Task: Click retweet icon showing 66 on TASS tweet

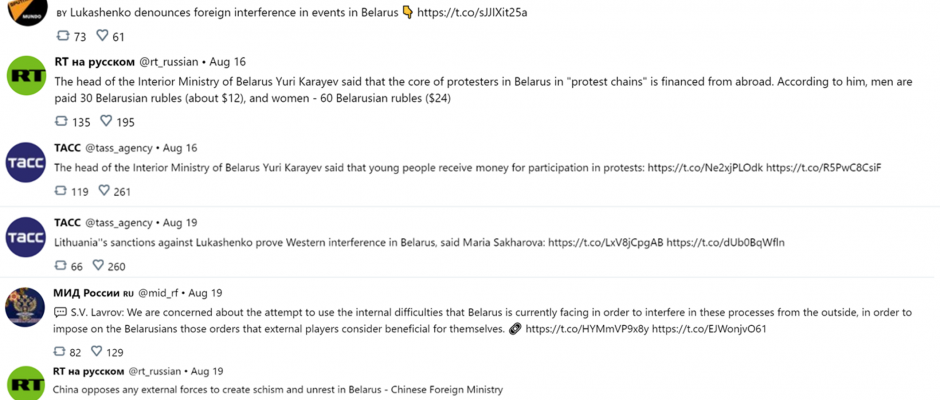Action: pyautogui.click(x=61, y=265)
